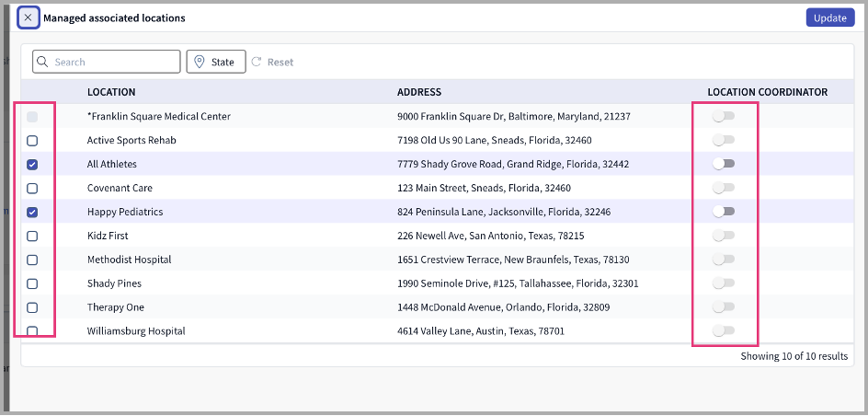Click the Reset circular arrow icon

(257, 62)
